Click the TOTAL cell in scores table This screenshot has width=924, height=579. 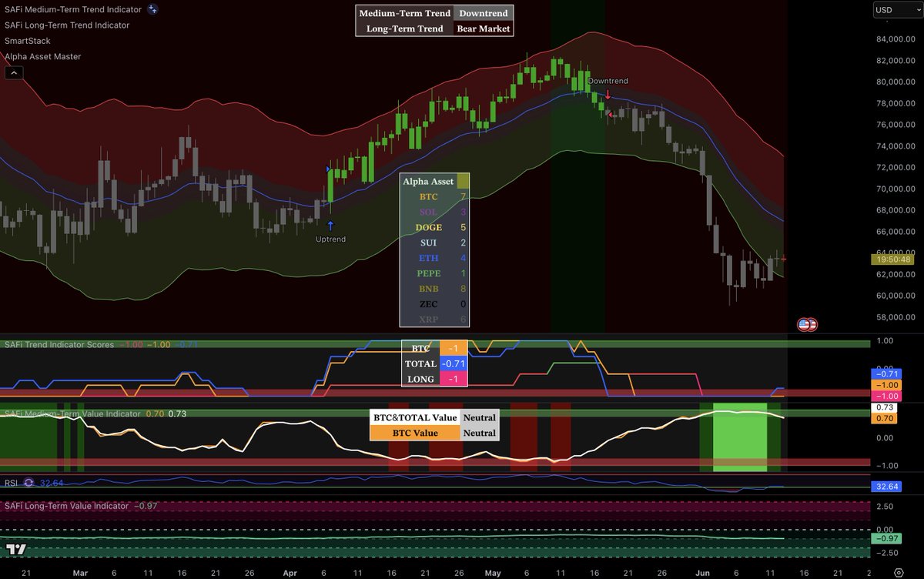(420, 363)
